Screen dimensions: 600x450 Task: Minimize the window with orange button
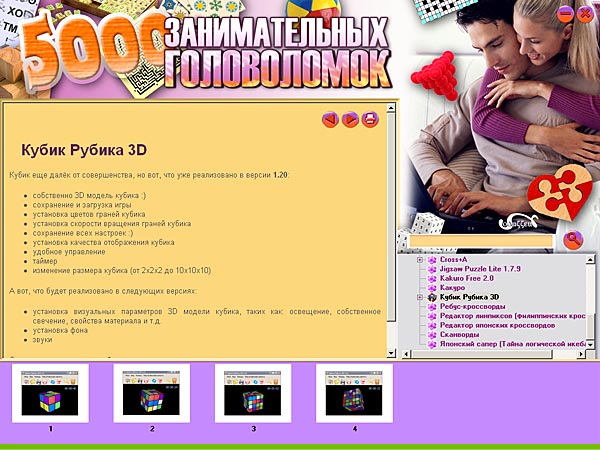point(566,14)
